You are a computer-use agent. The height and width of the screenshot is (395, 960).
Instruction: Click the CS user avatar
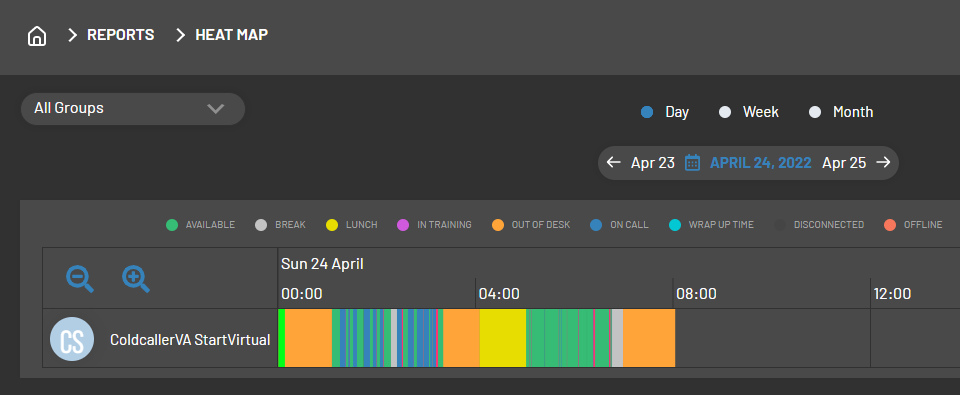(x=72, y=339)
